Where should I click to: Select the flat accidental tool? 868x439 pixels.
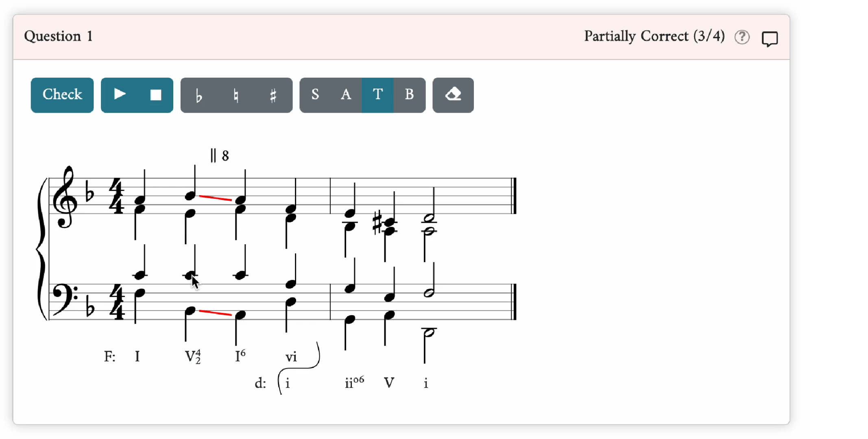point(199,96)
